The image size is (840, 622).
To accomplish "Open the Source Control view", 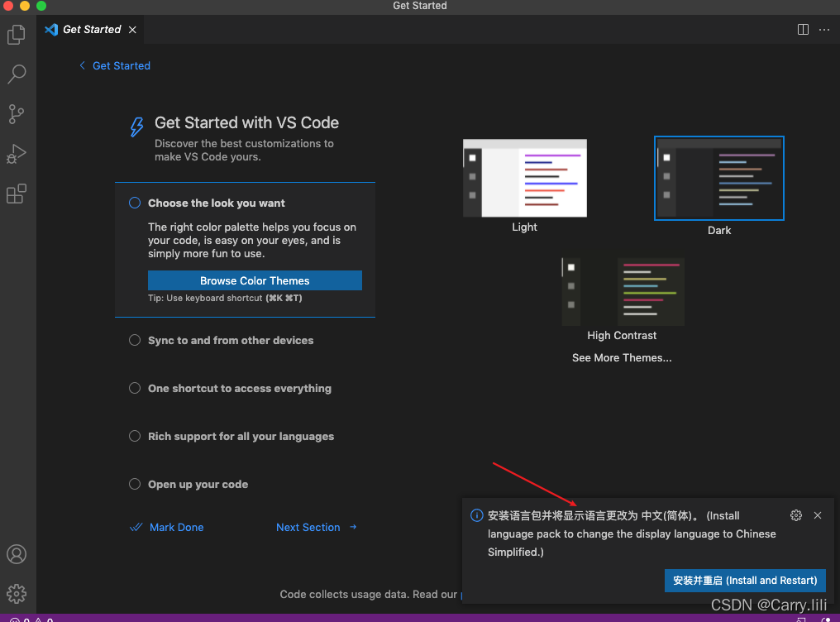I will pos(17,113).
